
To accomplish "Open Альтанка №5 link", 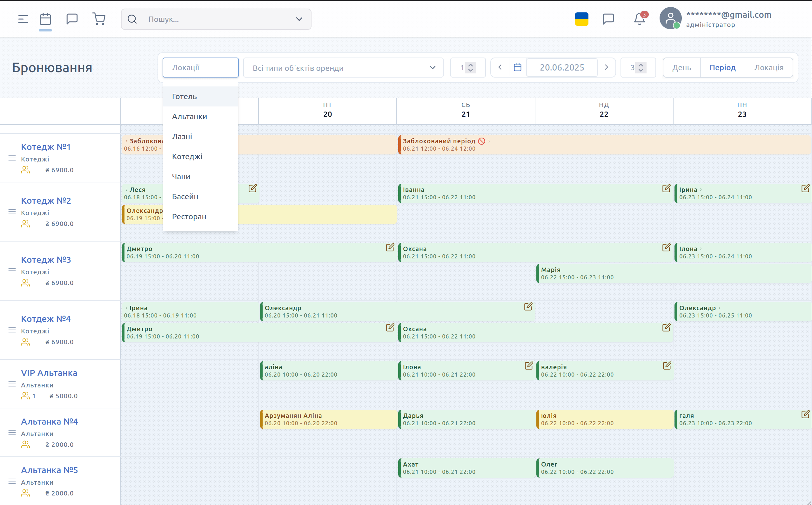I will (50, 470).
